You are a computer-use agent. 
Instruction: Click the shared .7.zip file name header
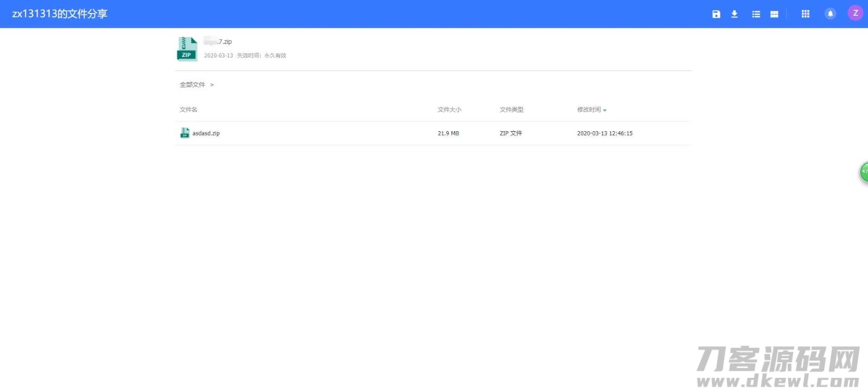coord(218,42)
